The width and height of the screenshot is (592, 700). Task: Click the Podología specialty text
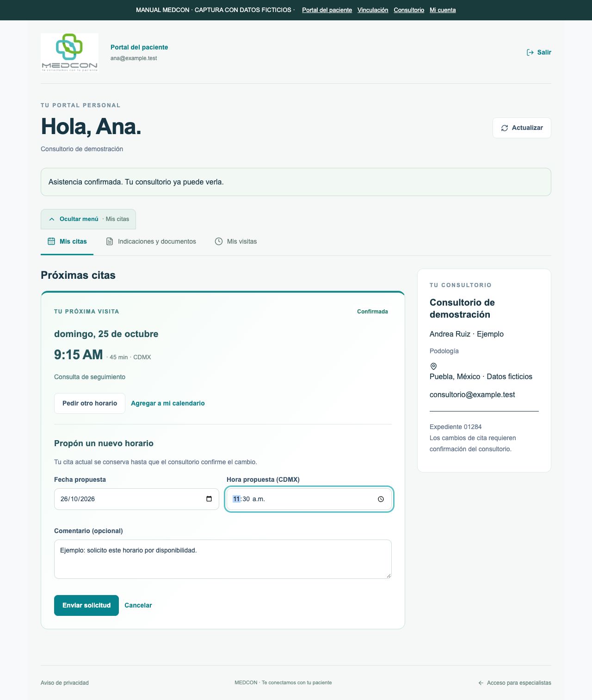(x=444, y=351)
